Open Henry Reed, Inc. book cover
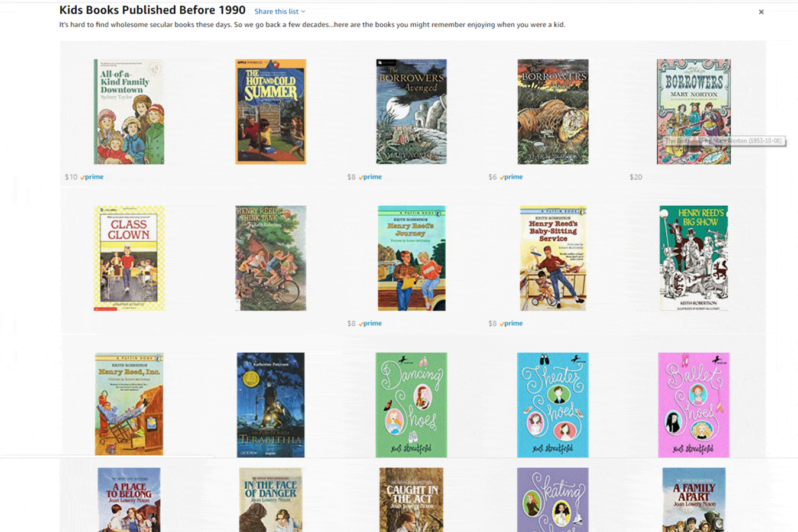 pos(129,404)
